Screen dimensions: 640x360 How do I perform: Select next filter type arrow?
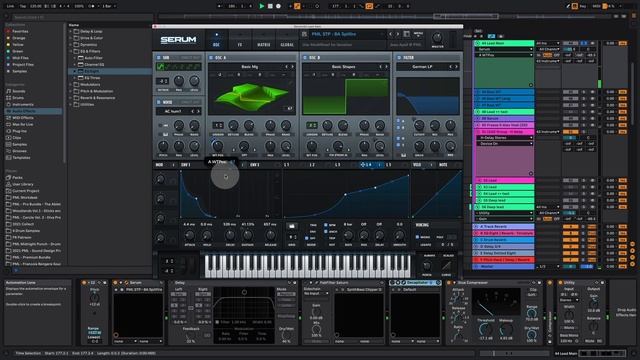click(x=456, y=67)
